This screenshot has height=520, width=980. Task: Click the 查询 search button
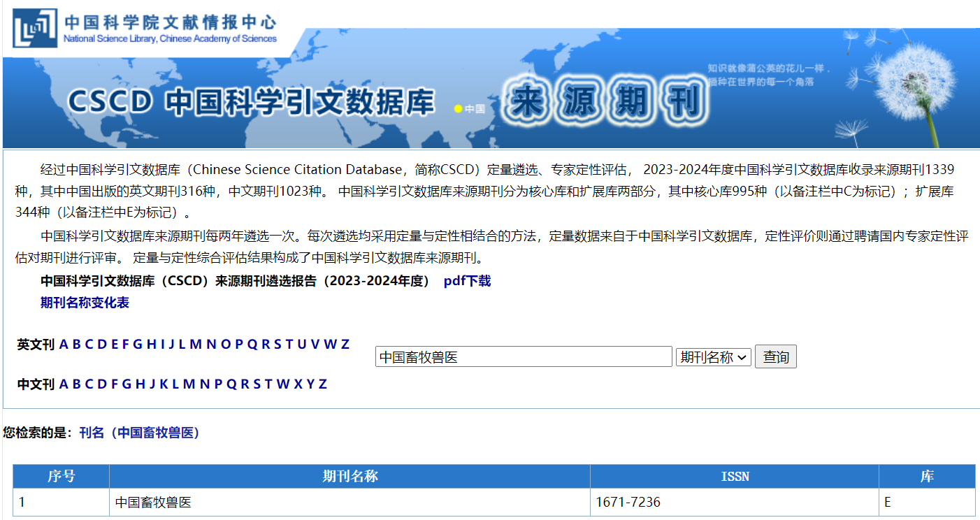[x=776, y=357]
